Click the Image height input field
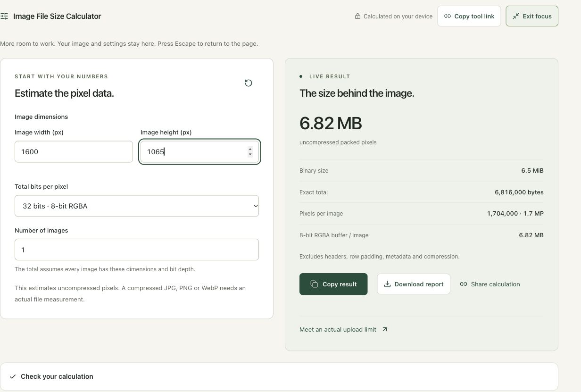Image resolution: width=581 pixels, height=392 pixels. 199,151
